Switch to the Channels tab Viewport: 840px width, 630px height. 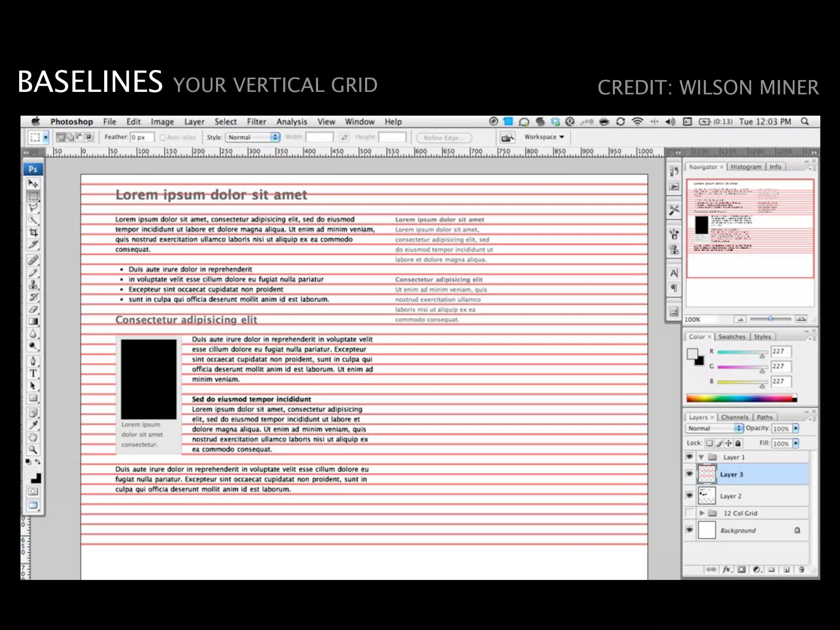(735, 417)
